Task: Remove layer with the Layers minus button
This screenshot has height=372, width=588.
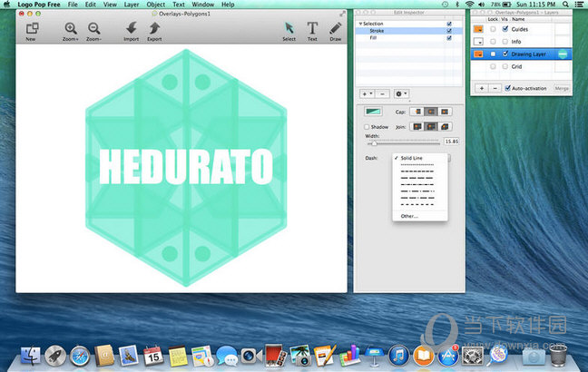Action: 495,88
